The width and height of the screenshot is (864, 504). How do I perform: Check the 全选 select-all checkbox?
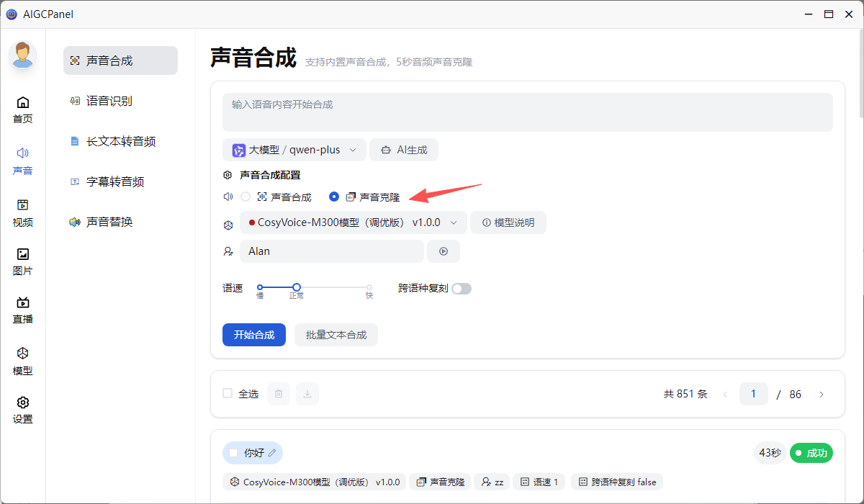click(228, 394)
